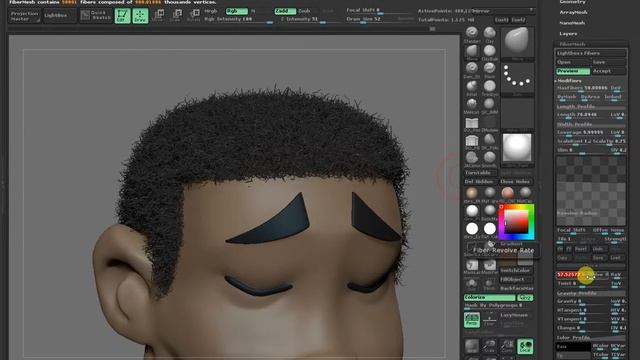Click the SwitchColor button
The width and height of the screenshot is (640, 360).
point(516,271)
